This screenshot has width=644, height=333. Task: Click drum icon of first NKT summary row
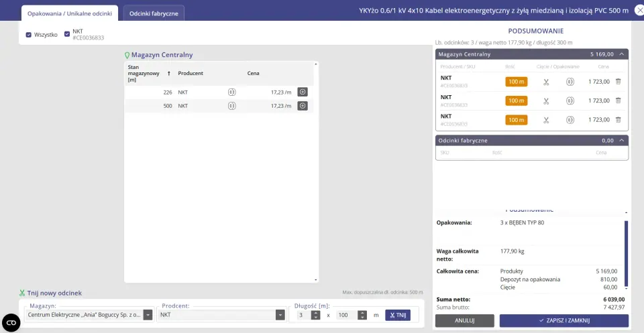pyautogui.click(x=570, y=82)
